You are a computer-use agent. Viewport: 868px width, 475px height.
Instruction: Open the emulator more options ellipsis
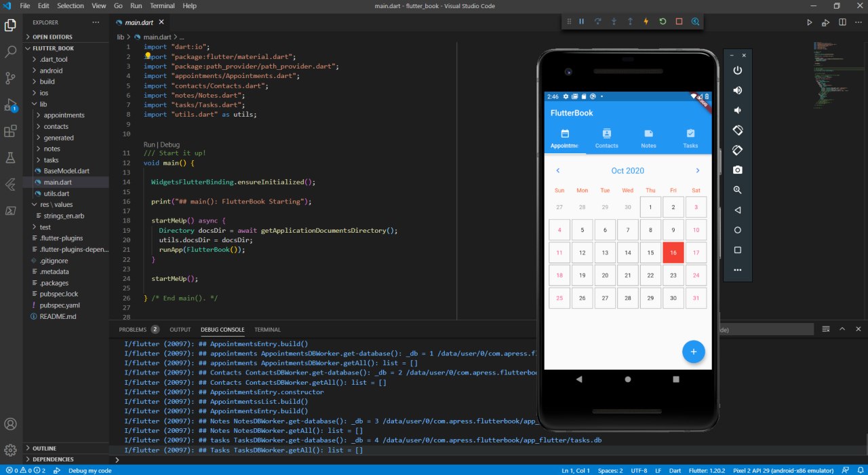738,270
